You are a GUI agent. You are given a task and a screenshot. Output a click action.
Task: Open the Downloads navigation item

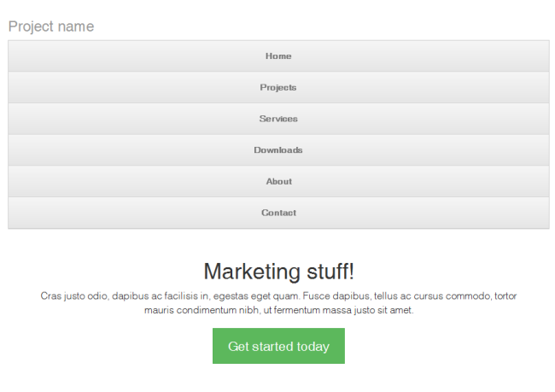278,150
